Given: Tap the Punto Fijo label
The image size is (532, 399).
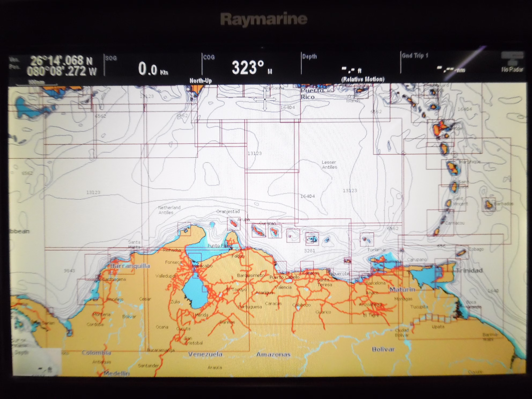Looking at the screenshot, I should click(218, 246).
